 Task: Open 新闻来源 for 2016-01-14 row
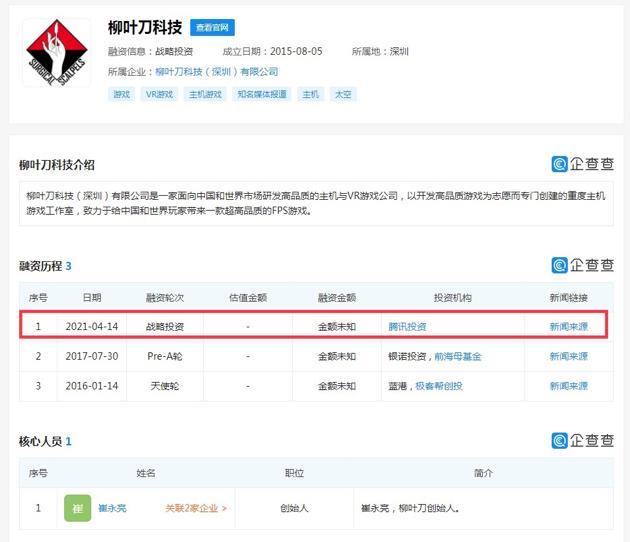coord(569,386)
